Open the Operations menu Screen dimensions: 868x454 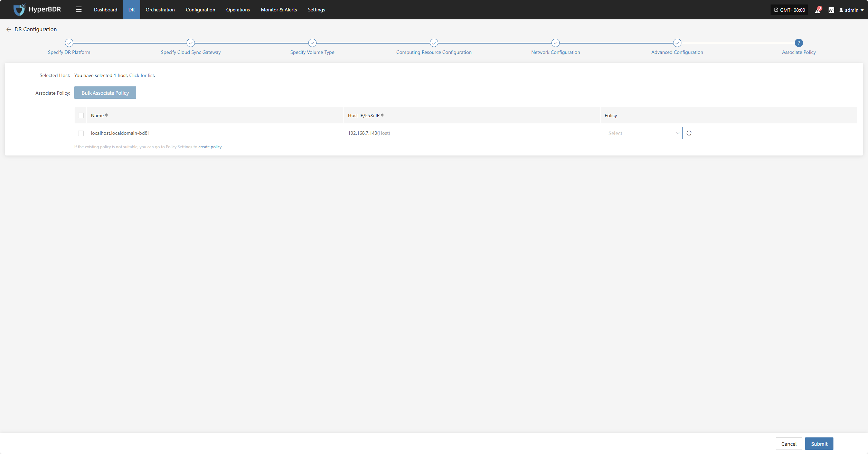click(x=238, y=10)
